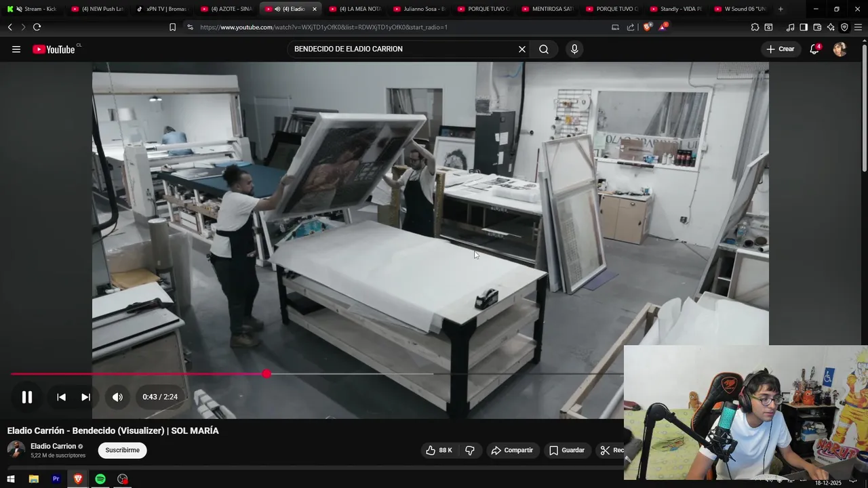Switch to the (4) LA MEA NOTA tab
Image resolution: width=868 pixels, height=488 pixels.
click(356, 9)
